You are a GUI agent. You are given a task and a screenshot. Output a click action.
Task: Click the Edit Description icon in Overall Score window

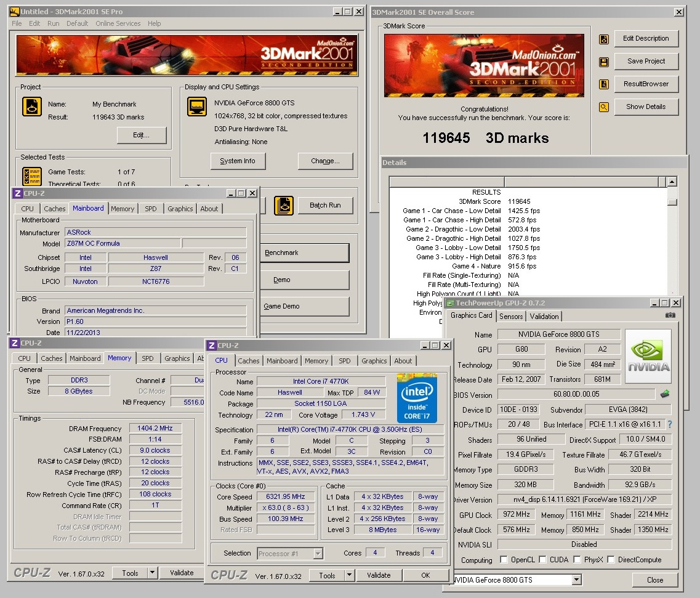(x=603, y=39)
